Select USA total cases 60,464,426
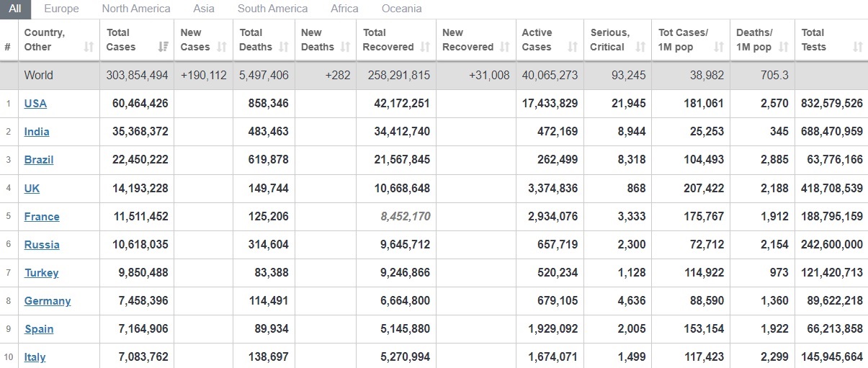Screen dimensions: 868x368 (x=140, y=103)
